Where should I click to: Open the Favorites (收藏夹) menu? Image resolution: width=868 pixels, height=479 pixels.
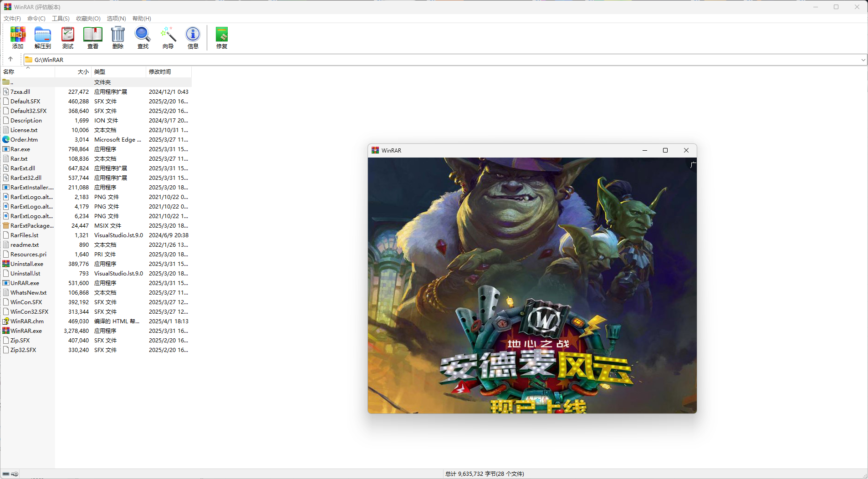[88, 19]
